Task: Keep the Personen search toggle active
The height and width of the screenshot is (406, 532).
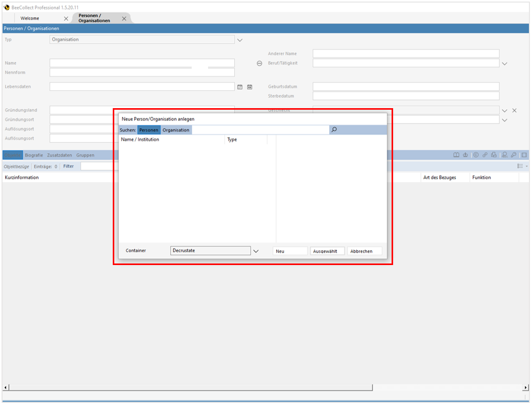Action: pos(149,130)
